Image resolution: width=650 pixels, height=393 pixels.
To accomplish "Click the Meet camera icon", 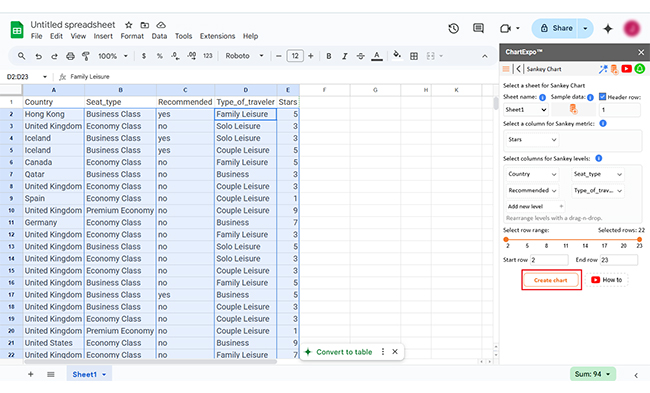I will click(505, 28).
